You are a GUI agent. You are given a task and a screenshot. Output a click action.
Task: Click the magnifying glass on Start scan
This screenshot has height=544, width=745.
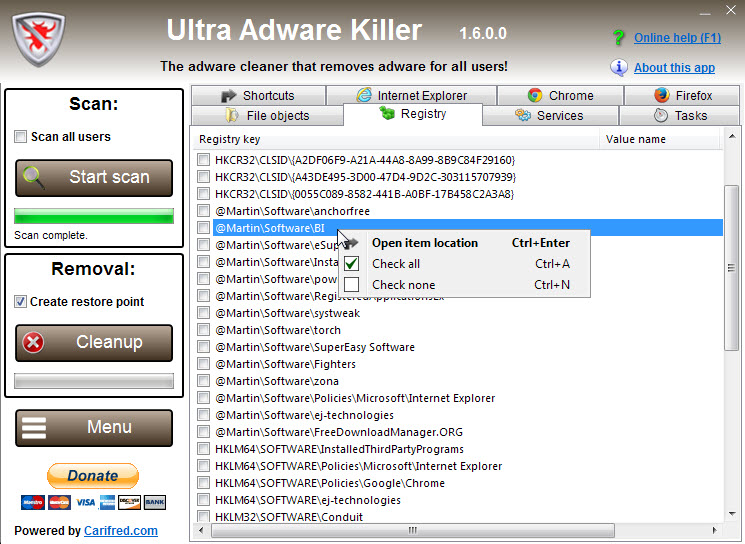click(34, 178)
